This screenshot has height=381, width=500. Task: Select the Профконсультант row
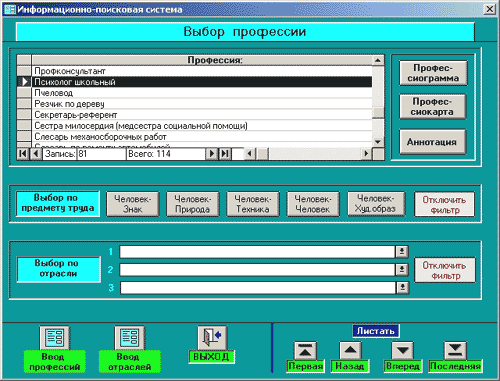click(x=202, y=71)
